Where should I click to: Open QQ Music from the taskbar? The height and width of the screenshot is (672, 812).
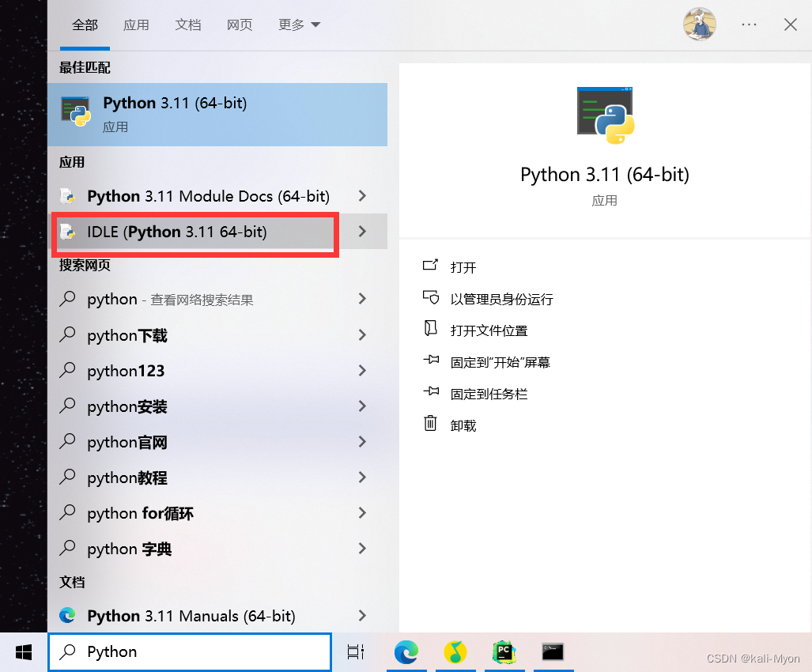click(x=455, y=651)
